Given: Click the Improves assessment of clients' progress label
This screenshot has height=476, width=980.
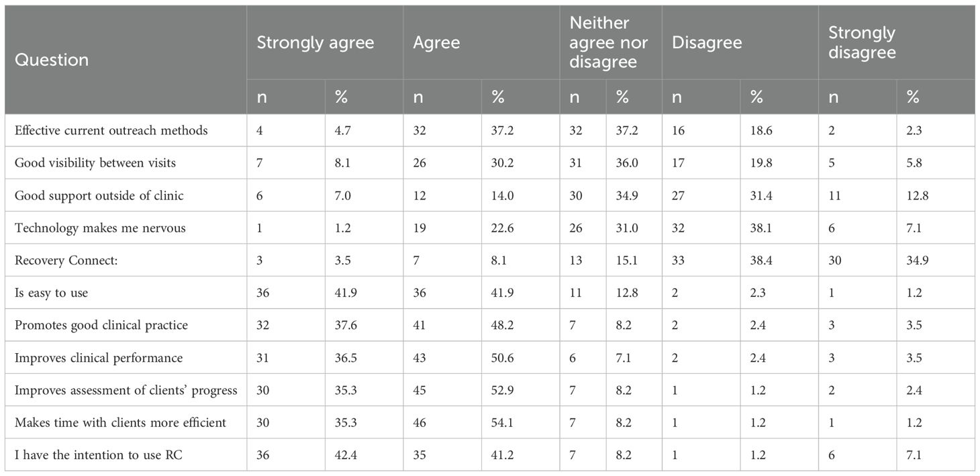Looking at the screenshot, I should click(x=126, y=391).
